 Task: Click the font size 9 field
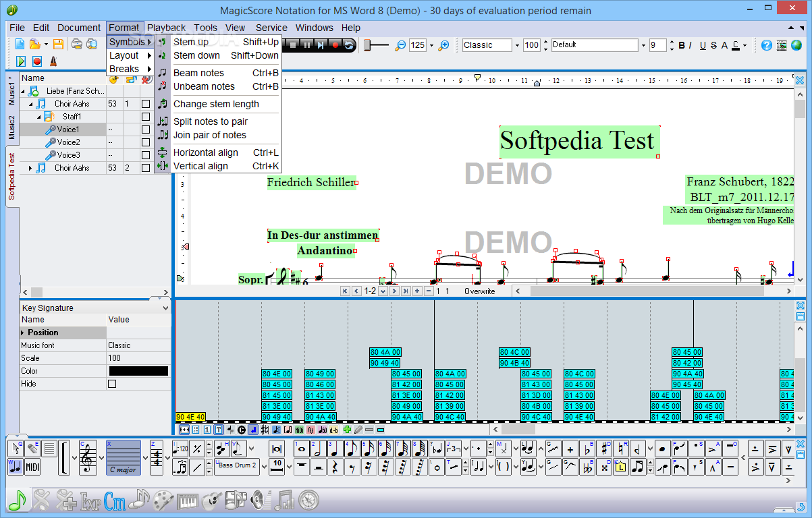tap(657, 45)
